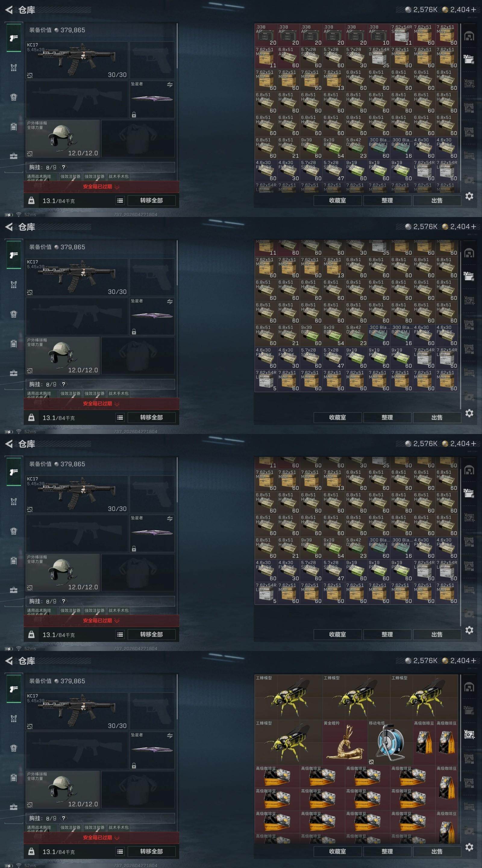Image resolution: width=482 pixels, height=868 pixels.
Task: Select the 黄金瞪羚 golden gazelle item
Action: [x=345, y=742]
